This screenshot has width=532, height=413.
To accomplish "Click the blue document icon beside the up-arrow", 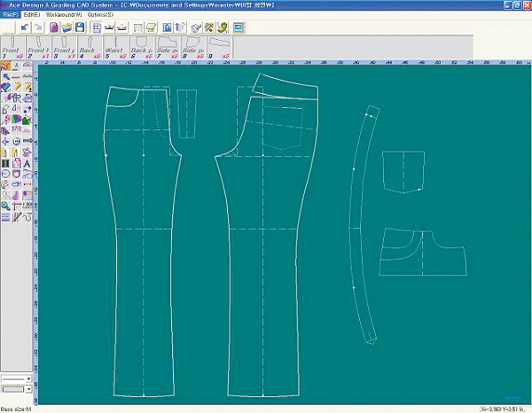I will pos(167,27).
